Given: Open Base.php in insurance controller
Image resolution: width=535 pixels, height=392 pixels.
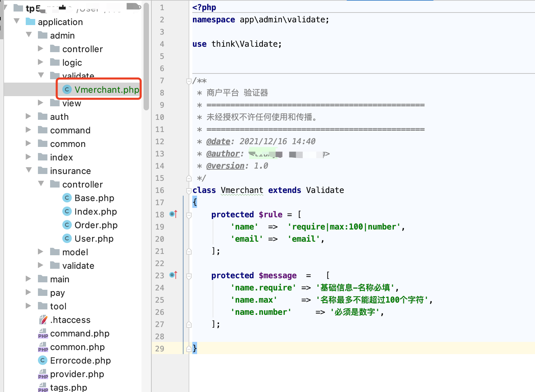Looking at the screenshot, I should pos(94,198).
